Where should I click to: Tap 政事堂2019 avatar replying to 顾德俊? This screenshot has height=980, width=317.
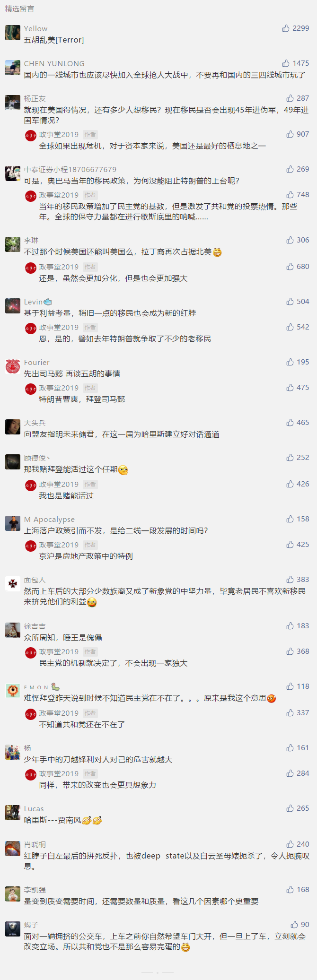[x=31, y=486]
